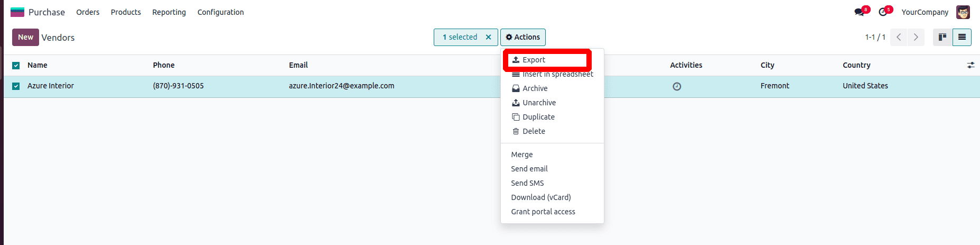Click phone number (870)-931-0505
980x245 pixels.
(x=179, y=86)
